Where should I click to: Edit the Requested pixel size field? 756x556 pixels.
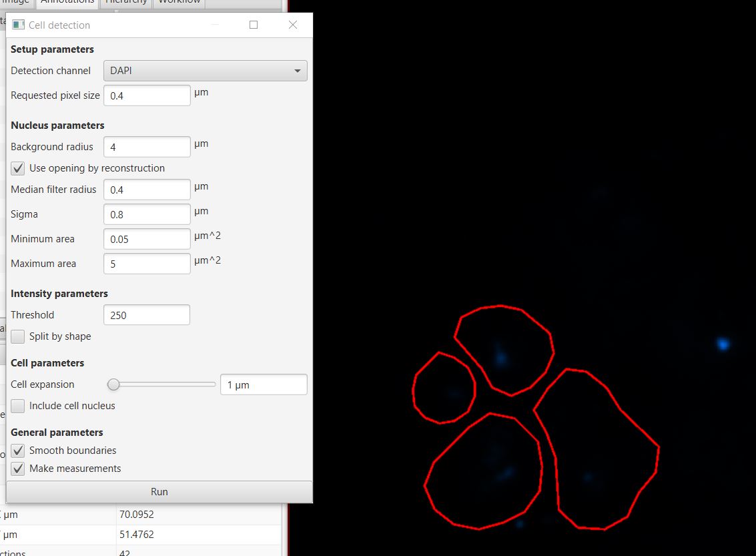(x=147, y=95)
